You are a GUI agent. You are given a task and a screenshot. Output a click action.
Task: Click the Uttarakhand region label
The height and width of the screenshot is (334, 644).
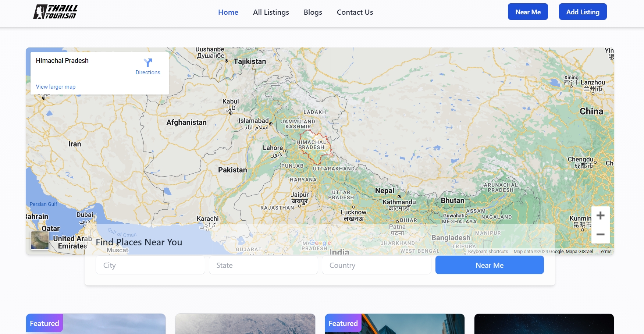pyautogui.click(x=334, y=169)
